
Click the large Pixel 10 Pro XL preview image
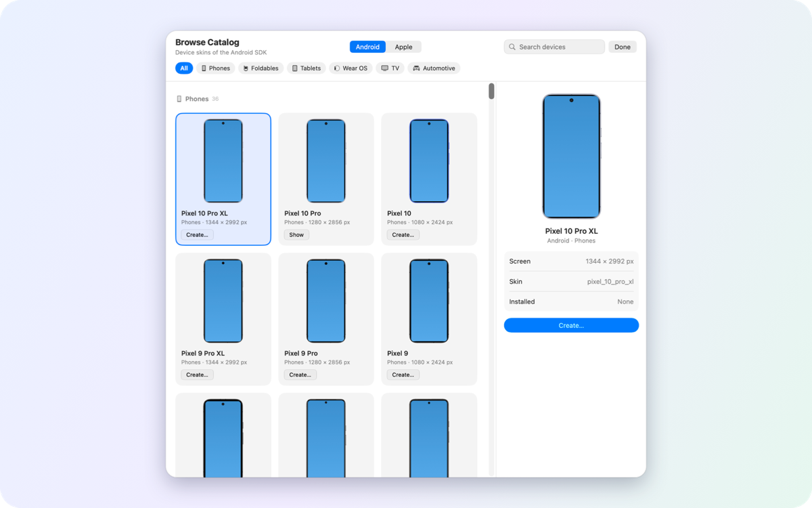572,156
